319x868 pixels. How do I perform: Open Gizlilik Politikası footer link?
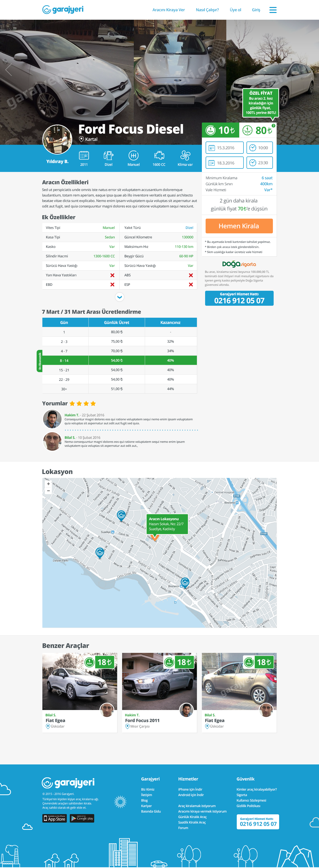248,806
